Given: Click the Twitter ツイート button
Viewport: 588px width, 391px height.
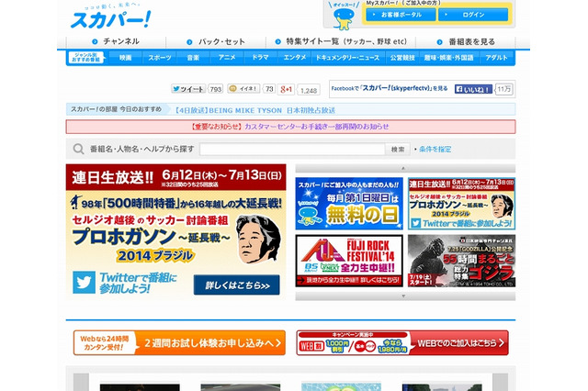Looking at the screenshot, I should click(x=188, y=89).
